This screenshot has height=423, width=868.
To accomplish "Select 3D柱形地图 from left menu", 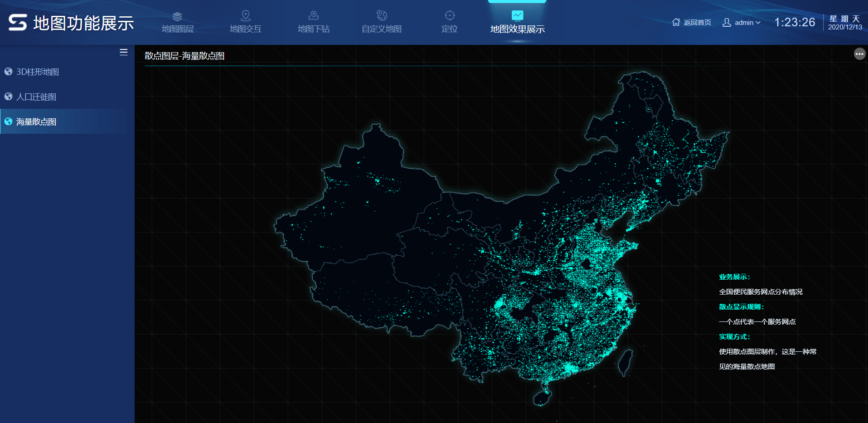I will point(37,72).
